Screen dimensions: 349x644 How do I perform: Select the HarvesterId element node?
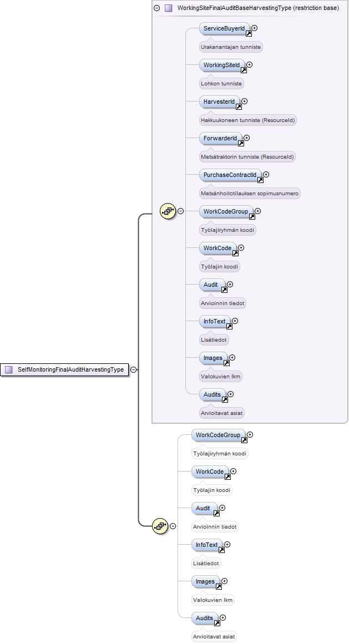pyautogui.click(x=219, y=102)
